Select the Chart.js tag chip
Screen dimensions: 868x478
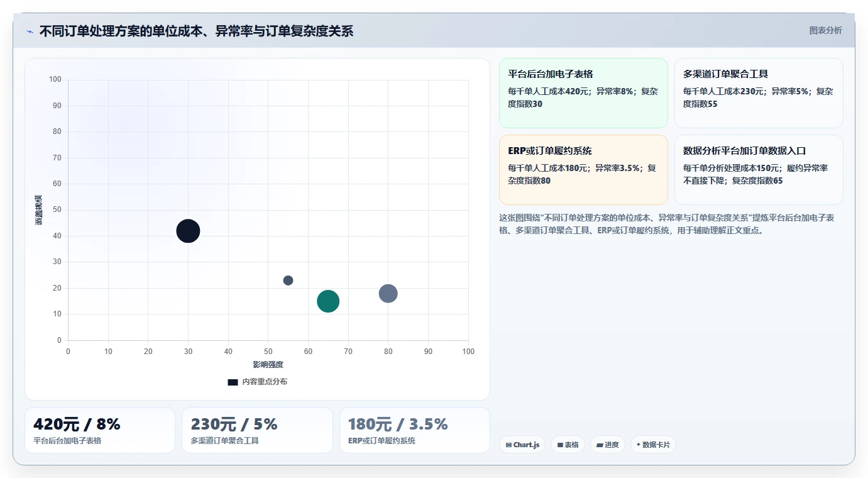point(522,445)
